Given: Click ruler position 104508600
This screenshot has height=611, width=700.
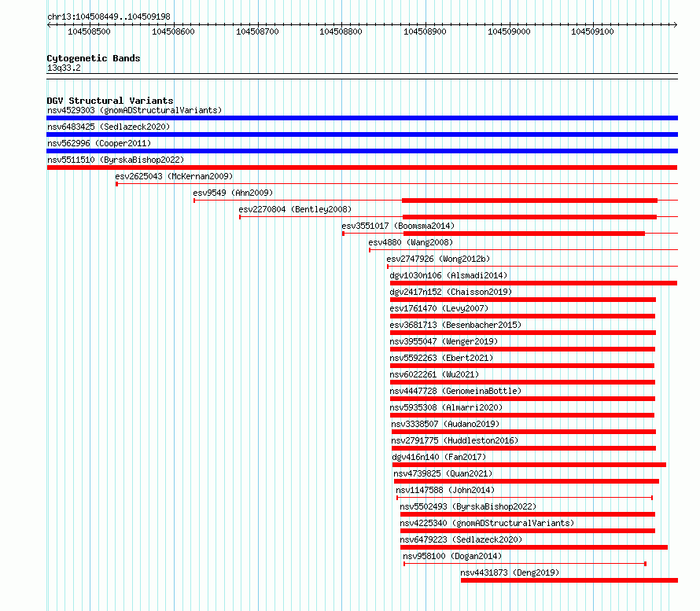Looking at the screenshot, I should [x=173, y=31].
